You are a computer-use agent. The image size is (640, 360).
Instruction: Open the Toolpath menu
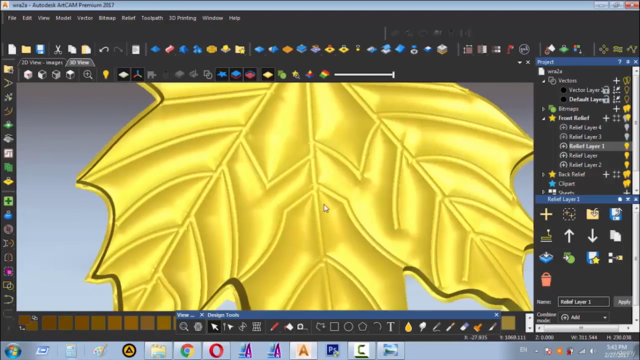coord(152,18)
